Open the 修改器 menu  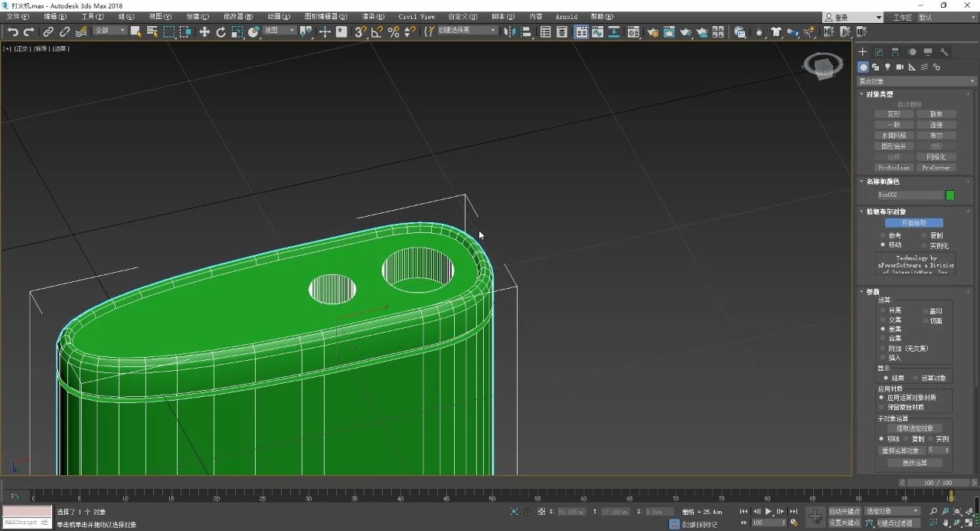coord(234,16)
